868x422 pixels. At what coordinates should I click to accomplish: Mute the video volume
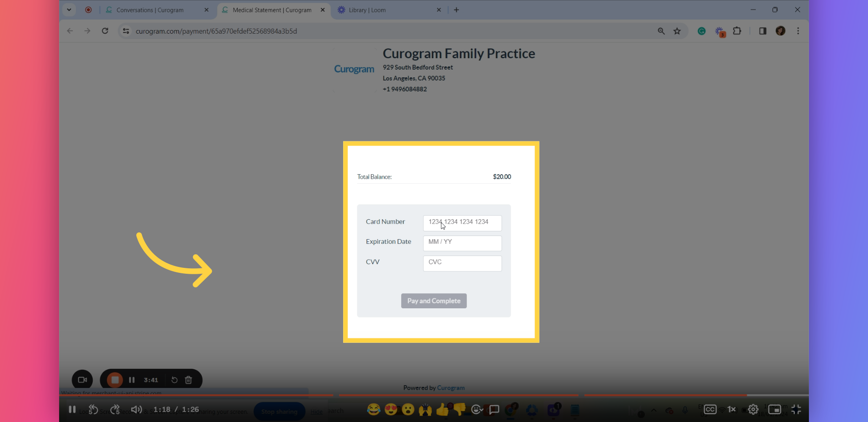pyautogui.click(x=136, y=409)
